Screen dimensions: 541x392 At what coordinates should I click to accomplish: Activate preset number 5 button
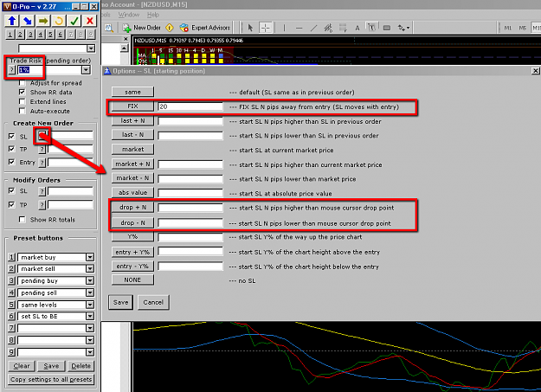[x=50, y=34]
